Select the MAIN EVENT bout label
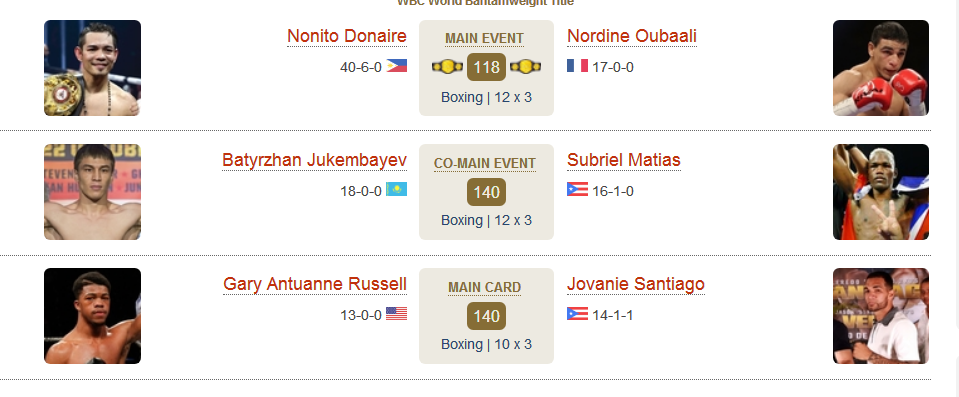This screenshot has height=397, width=959. (484, 39)
